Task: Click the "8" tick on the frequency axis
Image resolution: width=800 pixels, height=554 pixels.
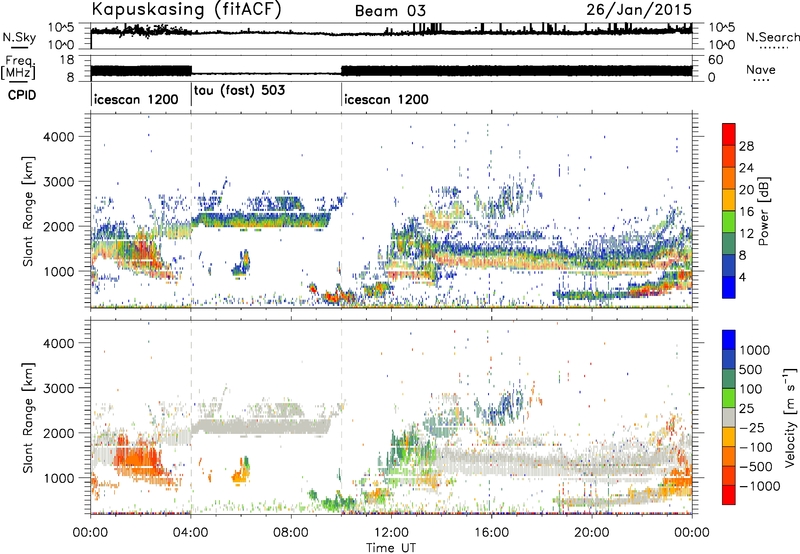Action: pos(70,78)
